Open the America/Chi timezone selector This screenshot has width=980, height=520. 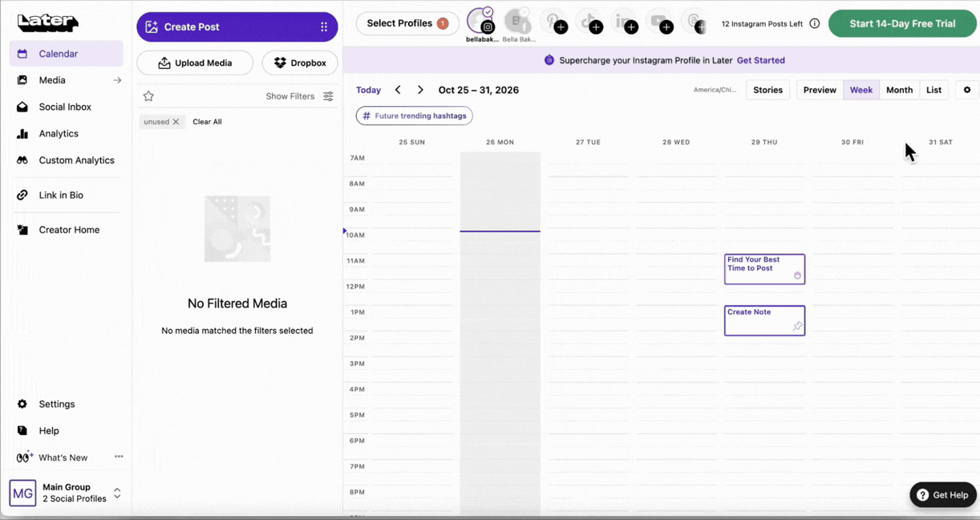click(715, 90)
